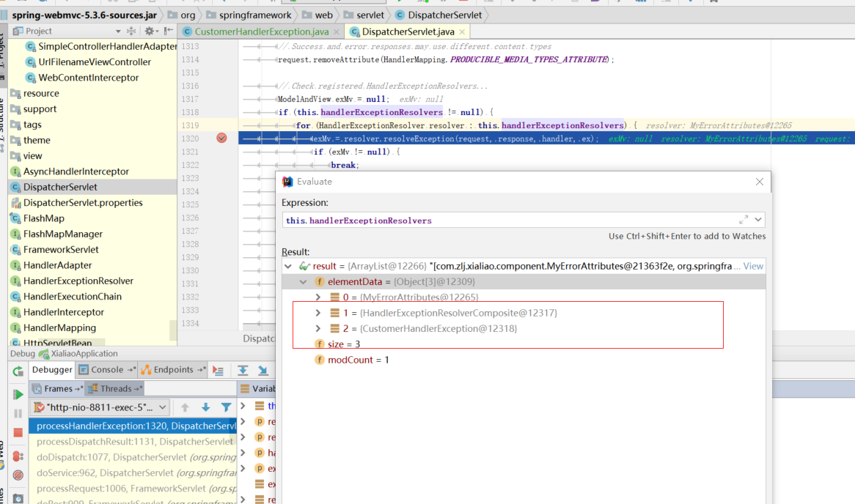
Task: Switch to the Console tab
Action: (106, 369)
